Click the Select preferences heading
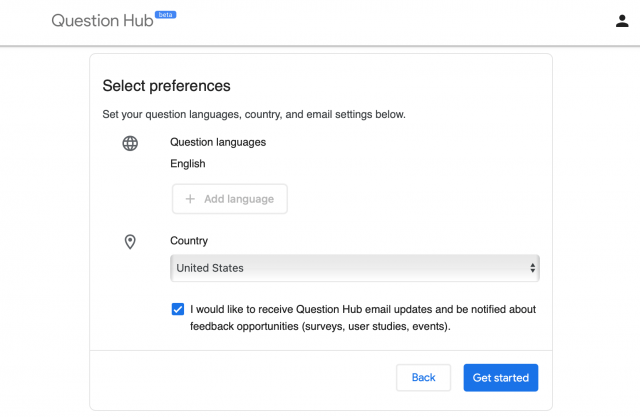 click(167, 86)
